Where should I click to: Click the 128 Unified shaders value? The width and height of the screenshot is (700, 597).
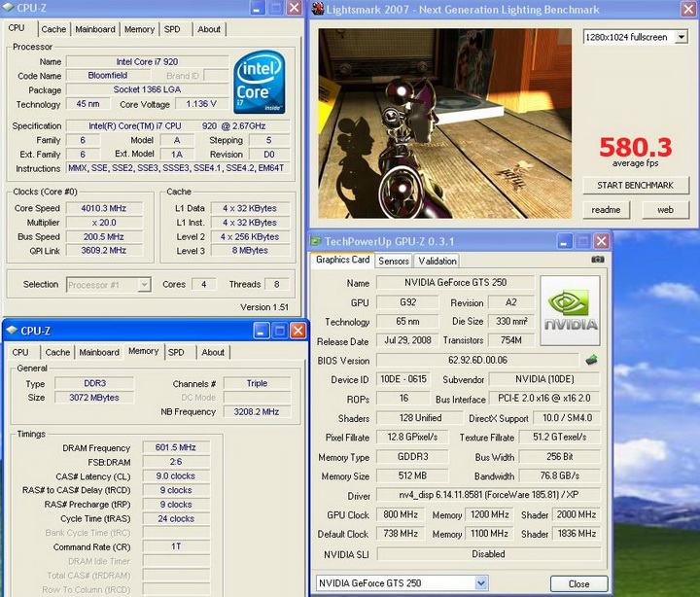point(420,418)
